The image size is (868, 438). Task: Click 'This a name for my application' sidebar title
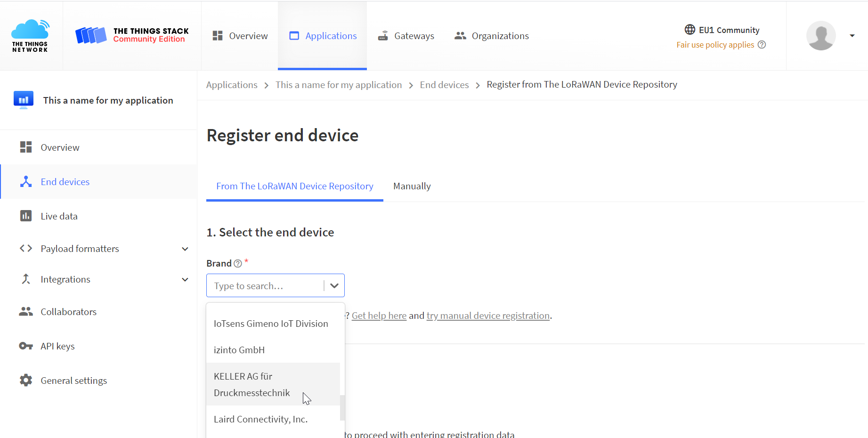pyautogui.click(x=108, y=100)
